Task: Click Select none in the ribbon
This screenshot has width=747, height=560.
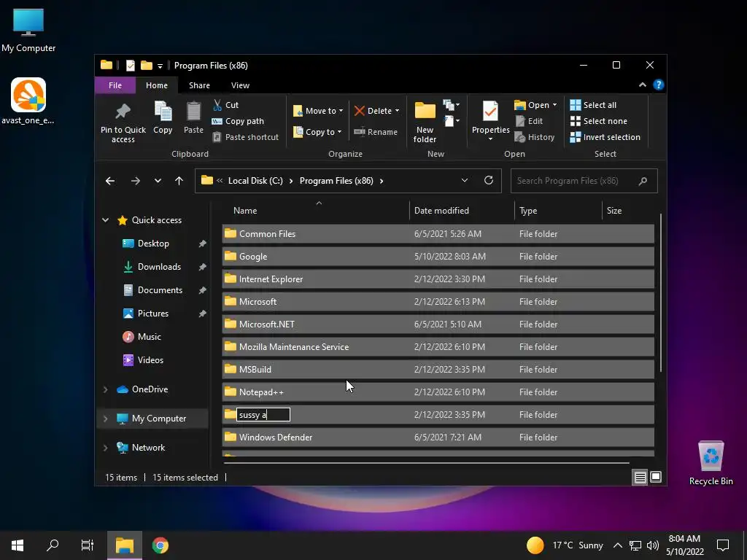Action: pyautogui.click(x=598, y=121)
